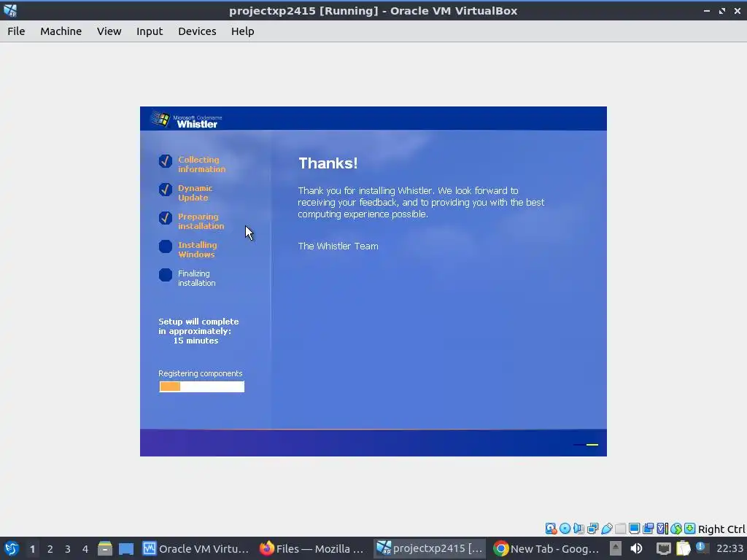Click the 'Dynamic Update' step text
The width and height of the screenshot is (747, 560).
(195, 192)
